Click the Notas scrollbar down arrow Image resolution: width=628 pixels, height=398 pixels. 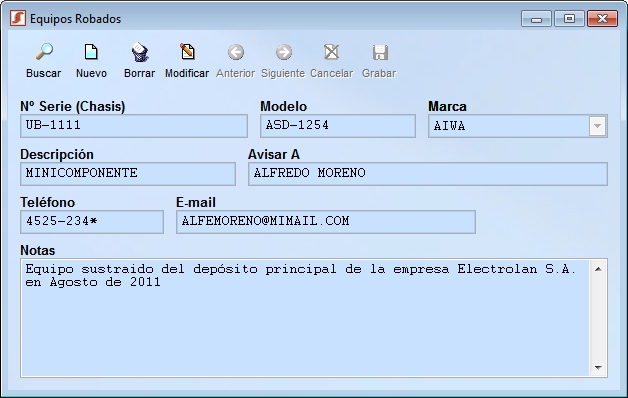[598, 368]
